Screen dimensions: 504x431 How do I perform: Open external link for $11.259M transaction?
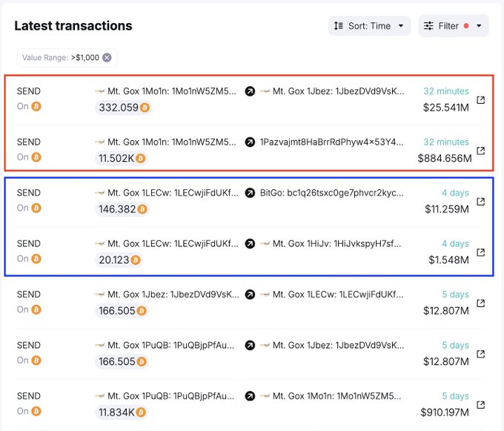(x=481, y=202)
